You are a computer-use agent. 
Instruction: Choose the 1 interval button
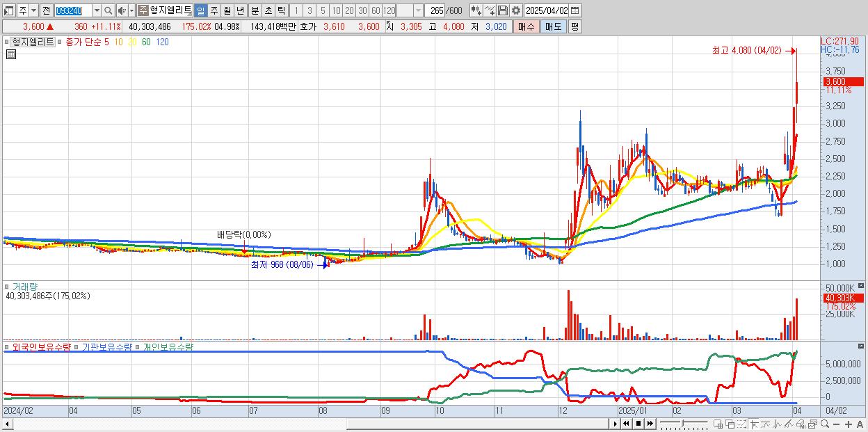[x=296, y=10]
